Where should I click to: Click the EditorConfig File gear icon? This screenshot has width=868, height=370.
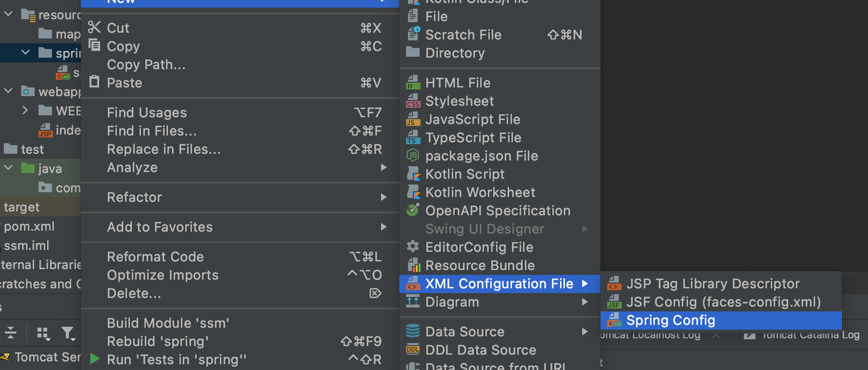click(413, 247)
